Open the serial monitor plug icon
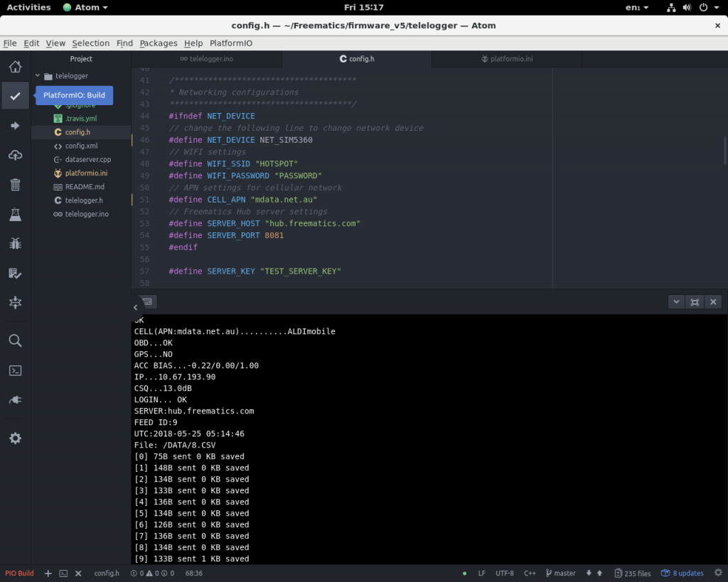This screenshot has height=582, width=728. (x=15, y=399)
